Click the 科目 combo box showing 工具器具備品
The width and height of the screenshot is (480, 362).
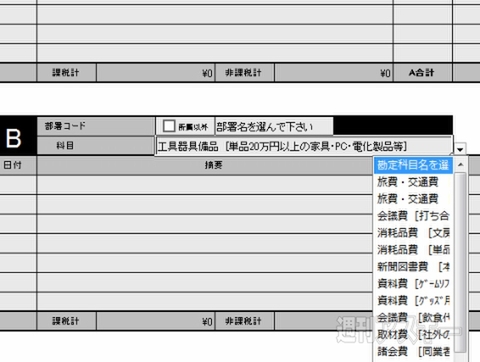(x=304, y=146)
